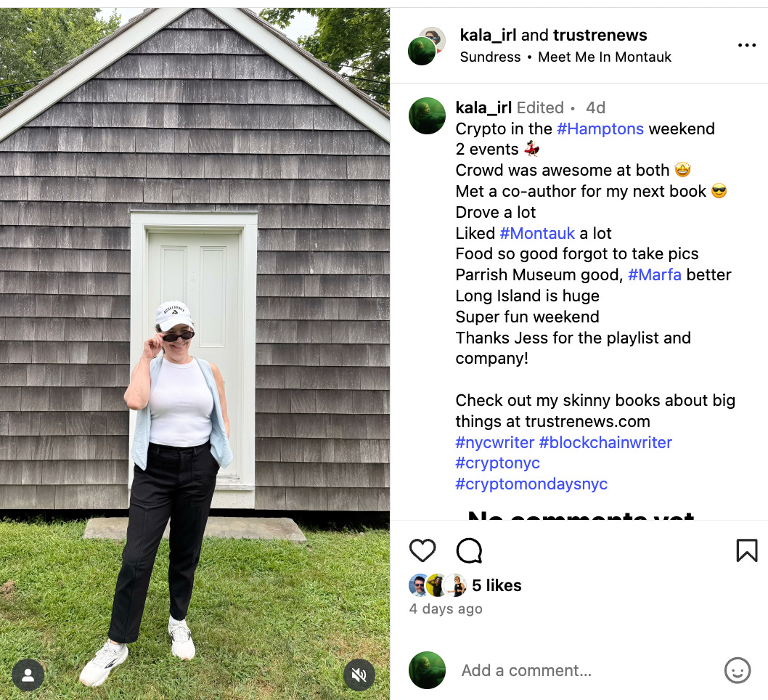Open the emoji picker smiley icon
Image resolution: width=768 pixels, height=700 pixels.
click(737, 670)
